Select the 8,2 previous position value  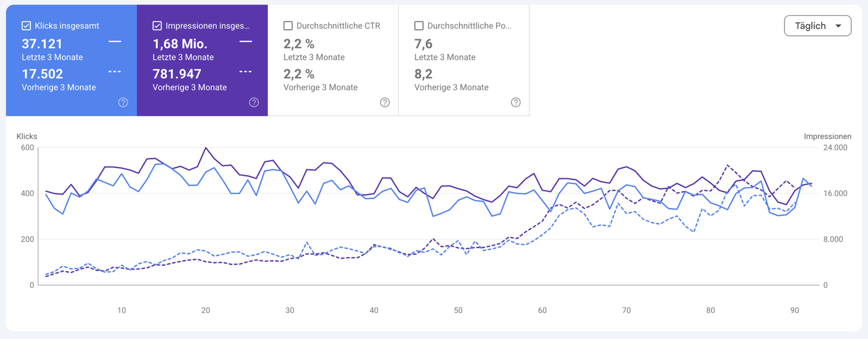click(423, 74)
